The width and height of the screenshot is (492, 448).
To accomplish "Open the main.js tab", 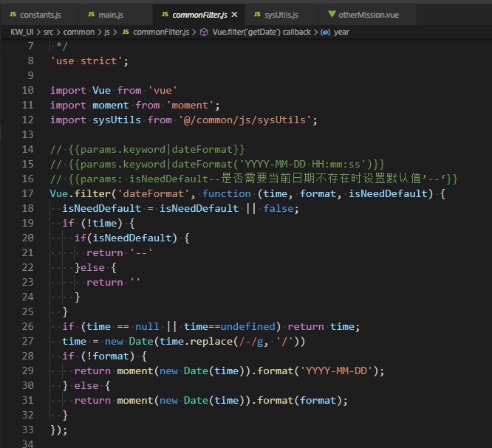I will [x=115, y=15].
